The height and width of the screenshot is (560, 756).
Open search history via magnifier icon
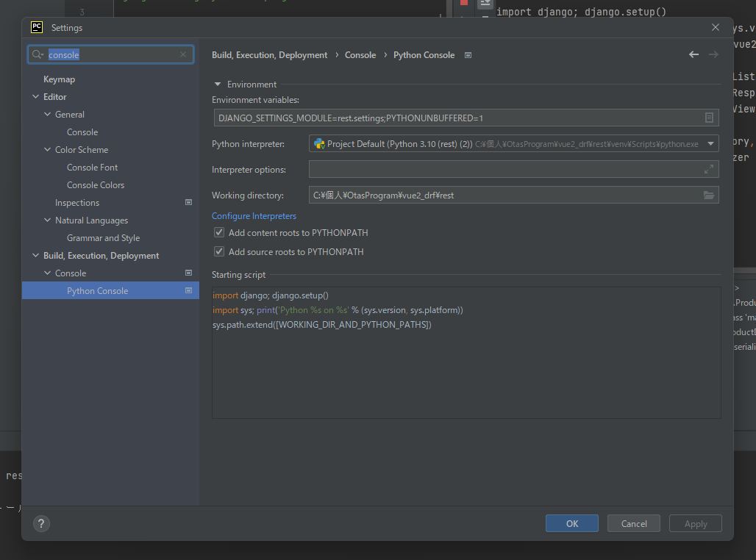(x=38, y=54)
